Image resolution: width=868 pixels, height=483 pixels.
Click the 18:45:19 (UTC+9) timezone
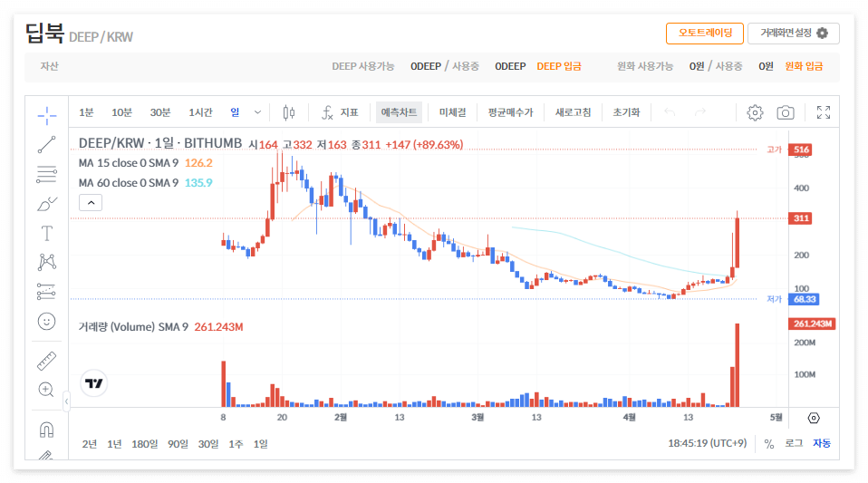coord(707,443)
